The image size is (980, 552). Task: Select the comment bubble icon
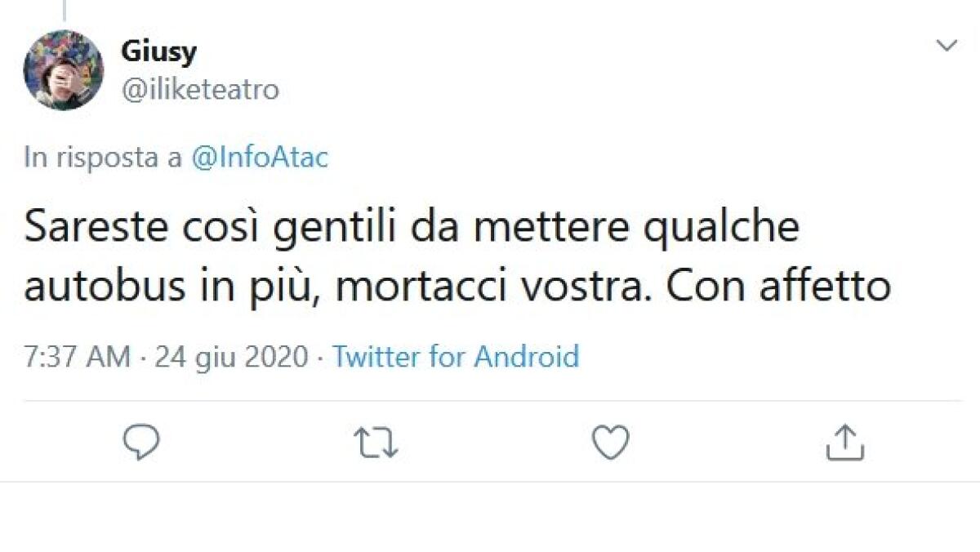tap(143, 443)
